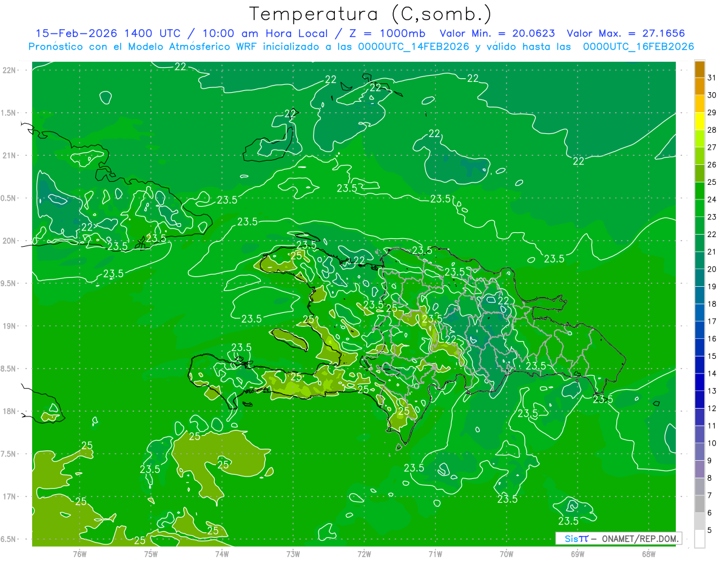This screenshot has height=562, width=728.
Task: Click the 26 label on the colorbar
Action: 712,165
